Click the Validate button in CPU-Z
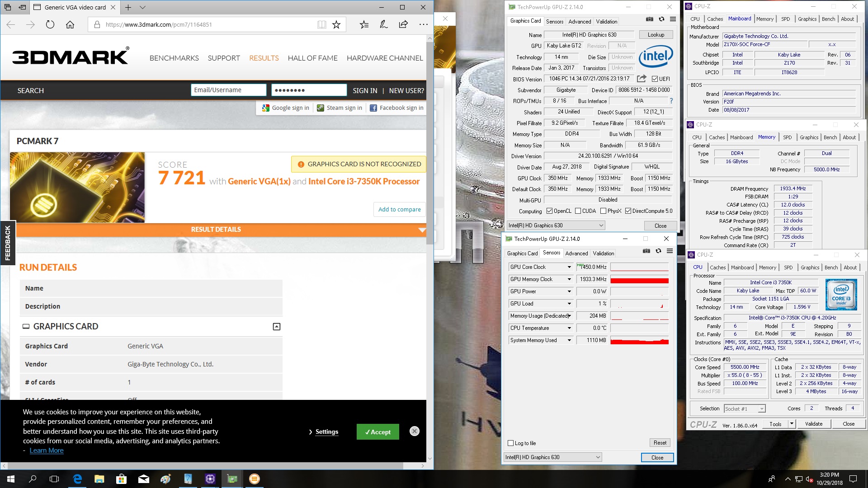868x488 pixels. coord(814,424)
